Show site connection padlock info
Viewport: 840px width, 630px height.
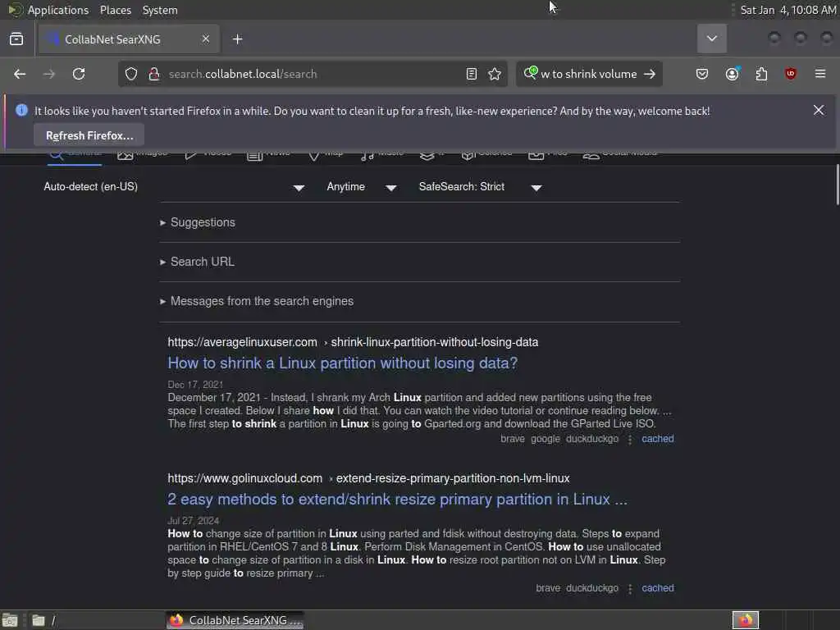point(154,74)
